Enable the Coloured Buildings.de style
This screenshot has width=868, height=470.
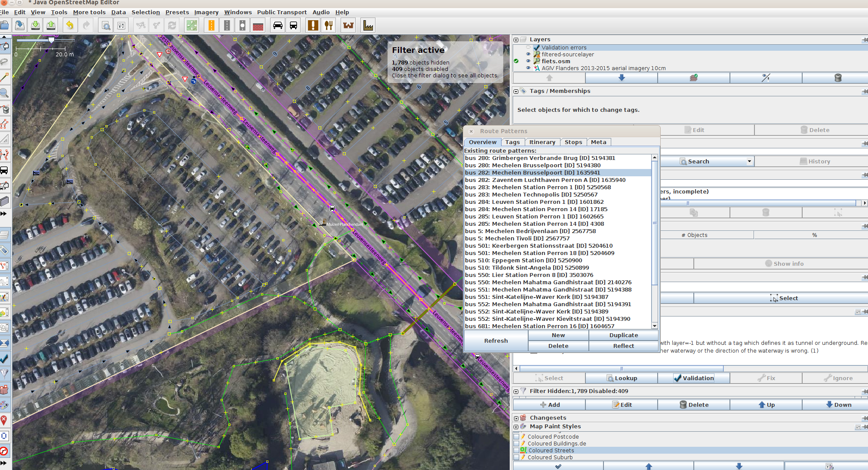click(517, 443)
